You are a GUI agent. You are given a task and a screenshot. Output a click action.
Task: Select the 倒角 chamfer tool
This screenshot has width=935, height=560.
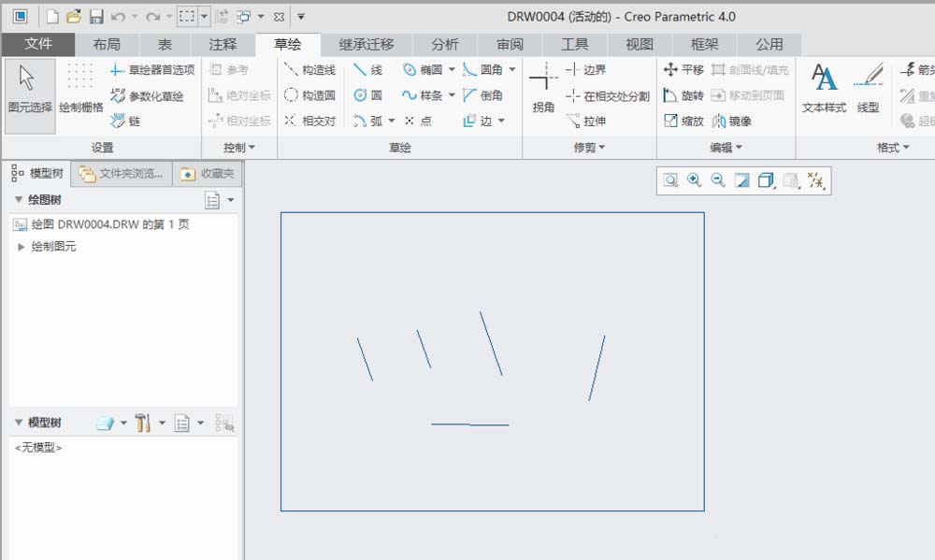[x=483, y=95]
